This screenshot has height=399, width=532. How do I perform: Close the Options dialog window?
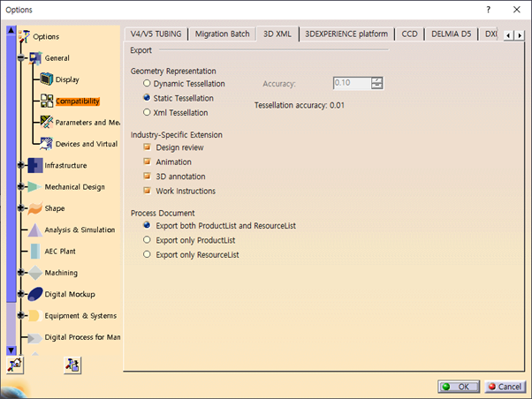click(516, 10)
